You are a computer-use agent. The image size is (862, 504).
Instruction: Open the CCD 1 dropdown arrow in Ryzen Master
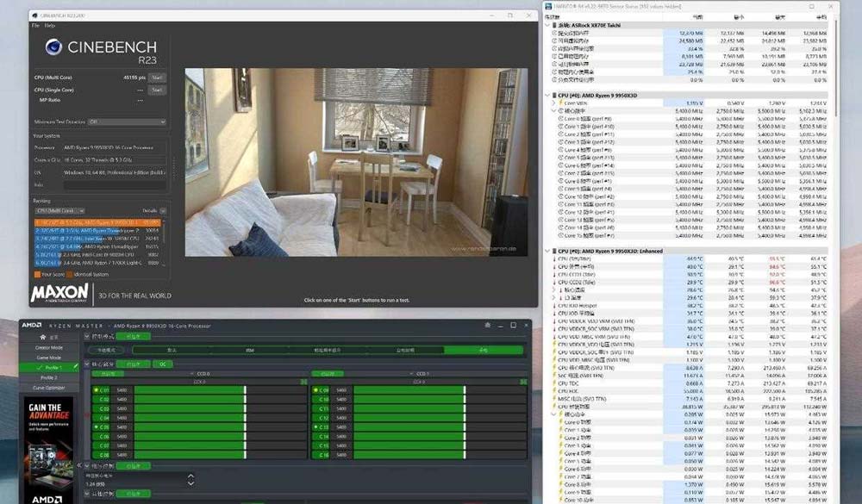tap(410, 374)
